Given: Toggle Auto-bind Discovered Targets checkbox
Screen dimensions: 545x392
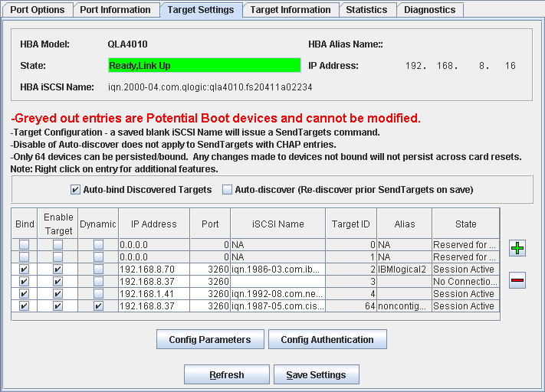Looking at the screenshot, I should pyautogui.click(x=75, y=189).
